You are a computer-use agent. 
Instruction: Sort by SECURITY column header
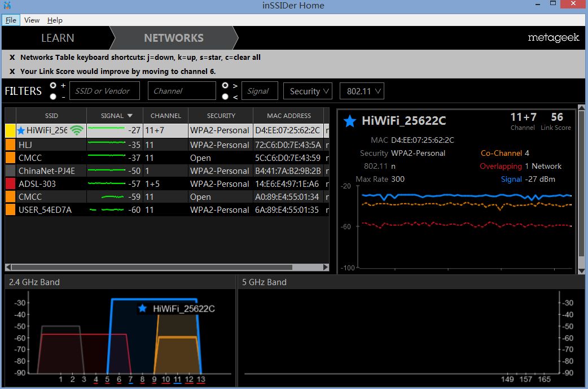tap(221, 116)
